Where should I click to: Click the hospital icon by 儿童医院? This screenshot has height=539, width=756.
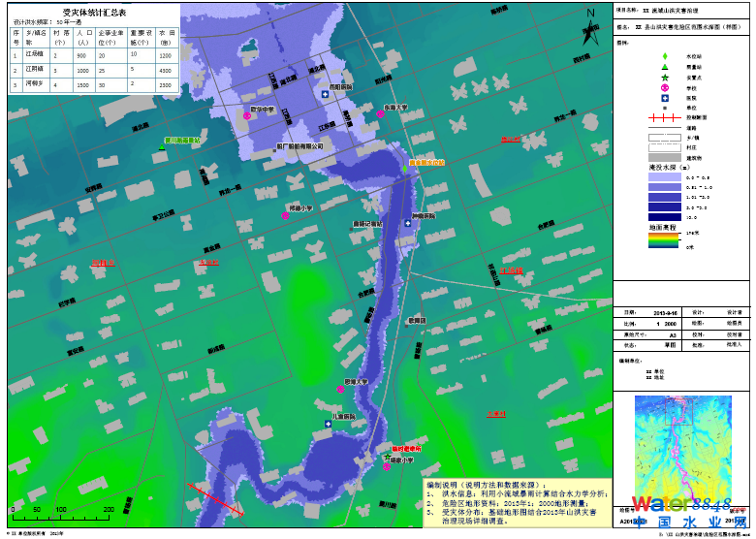pos(329,424)
